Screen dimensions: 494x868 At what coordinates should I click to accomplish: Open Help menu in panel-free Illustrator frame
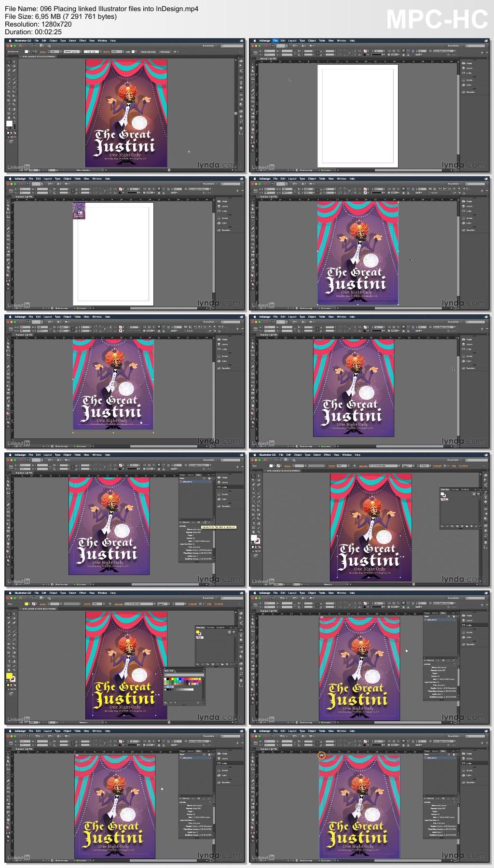point(113,41)
